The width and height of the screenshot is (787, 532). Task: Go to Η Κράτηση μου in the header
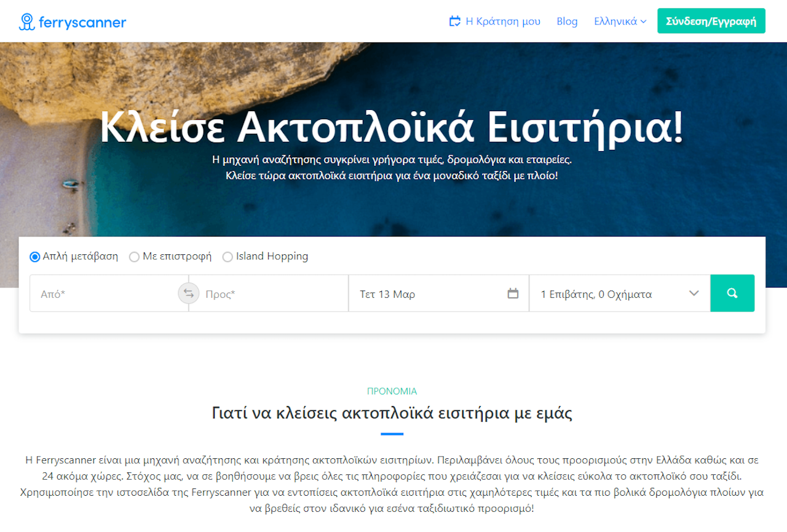503,22
